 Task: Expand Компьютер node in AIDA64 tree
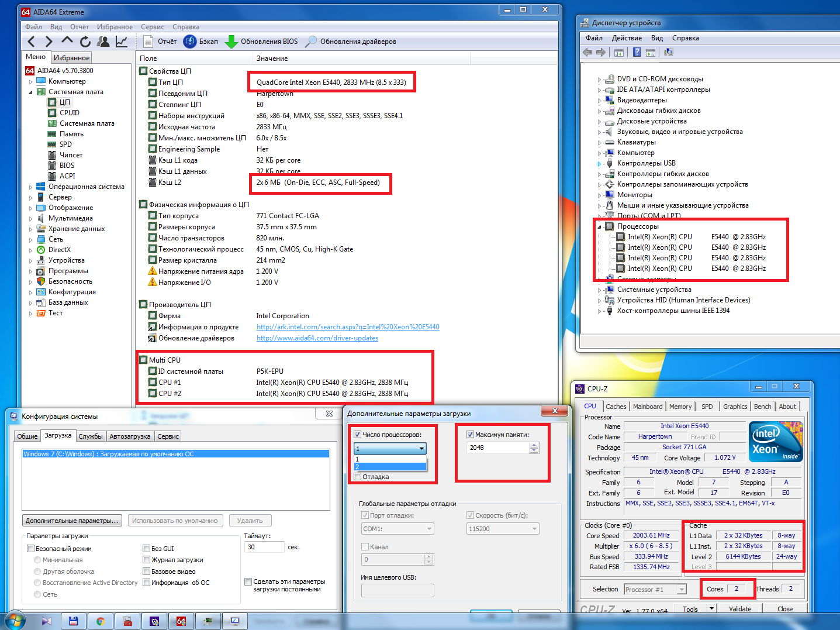click(31, 82)
